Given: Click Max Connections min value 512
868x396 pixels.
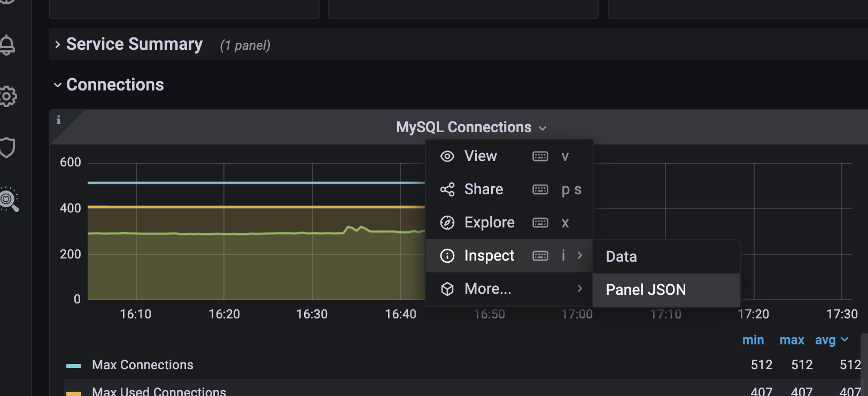Looking at the screenshot, I should (x=762, y=365).
